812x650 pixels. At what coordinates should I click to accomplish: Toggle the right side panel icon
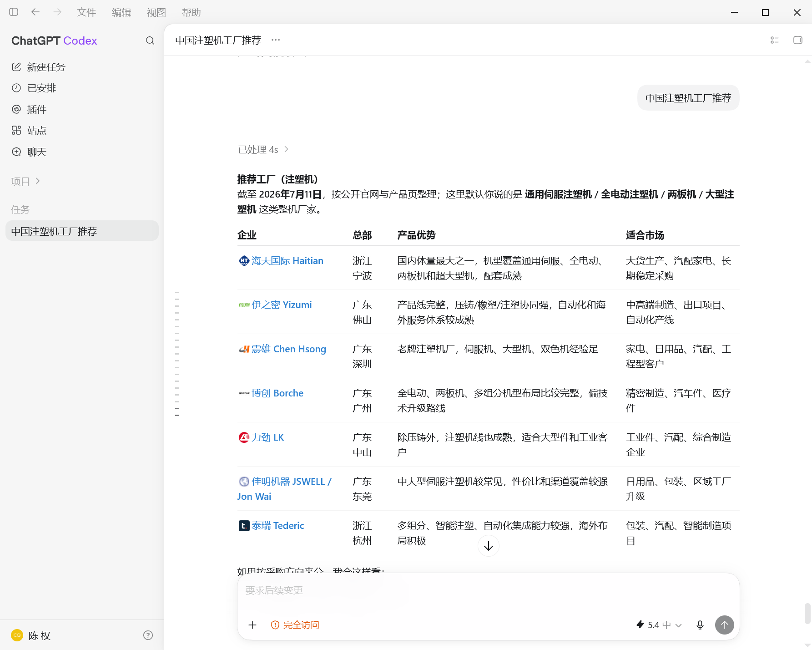(x=797, y=40)
